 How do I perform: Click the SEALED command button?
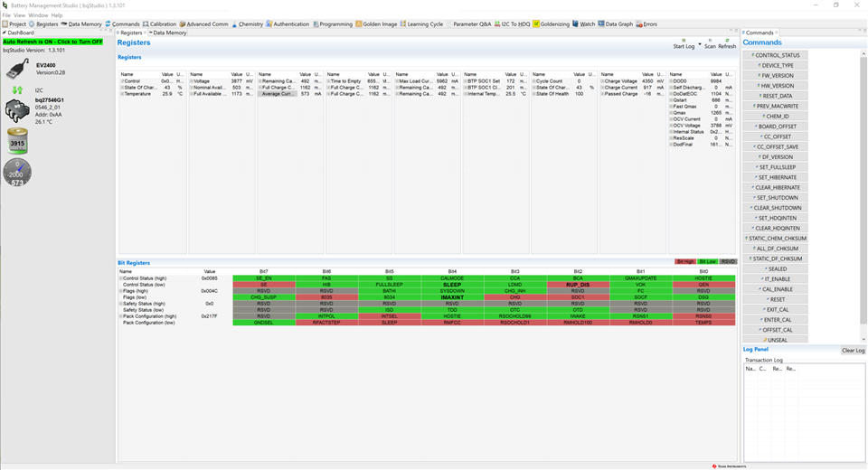(775, 269)
